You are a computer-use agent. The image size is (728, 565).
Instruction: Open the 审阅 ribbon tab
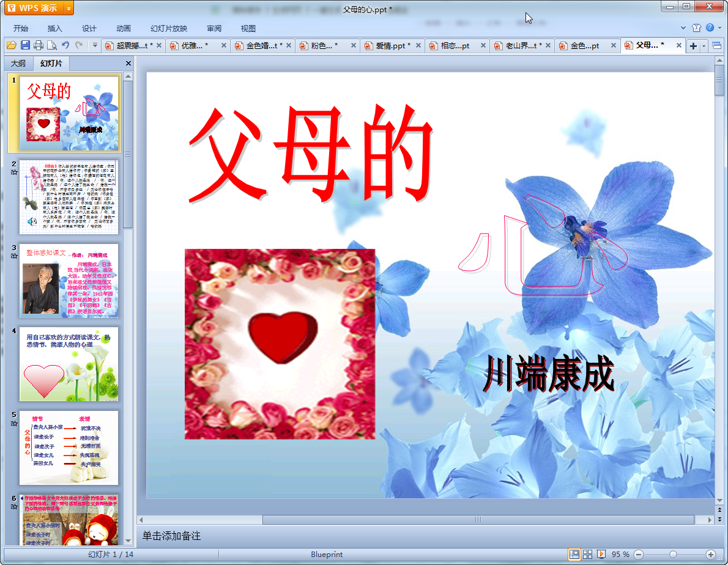click(214, 28)
